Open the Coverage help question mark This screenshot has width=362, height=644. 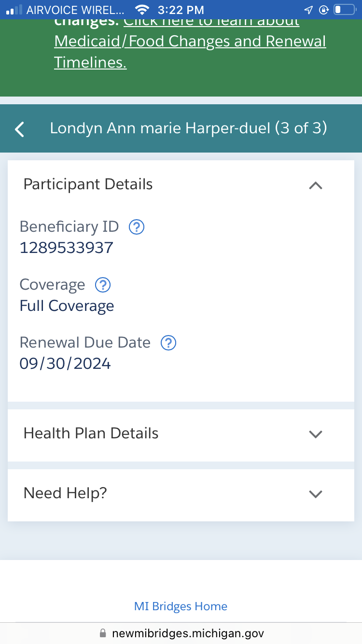coord(103,285)
